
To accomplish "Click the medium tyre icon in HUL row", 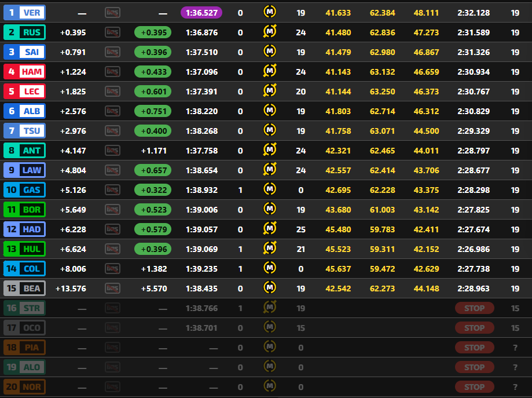I will point(270,249).
